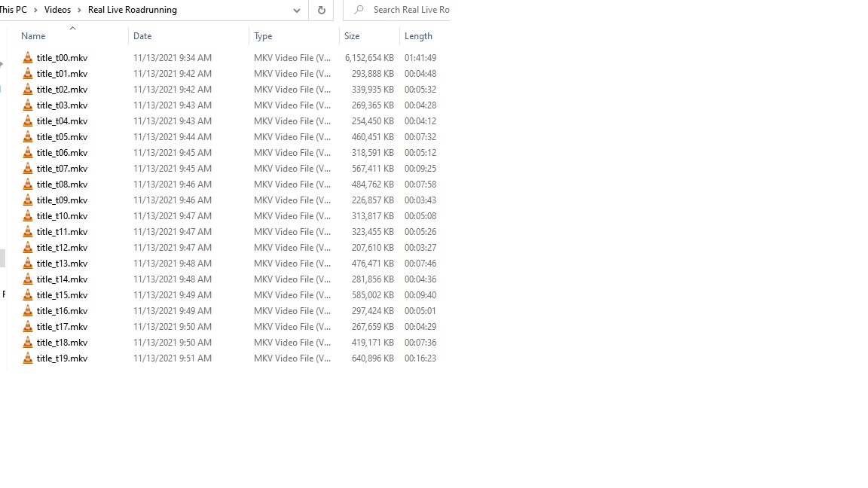Click the VLC icon next to title_t19.mkv
The height and width of the screenshot is (488, 868).
click(x=28, y=358)
